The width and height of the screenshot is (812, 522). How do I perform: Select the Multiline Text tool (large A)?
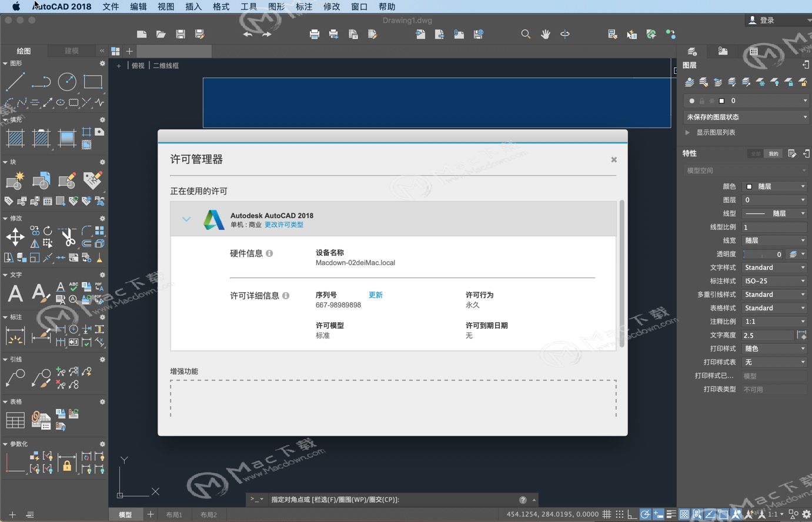coord(15,293)
